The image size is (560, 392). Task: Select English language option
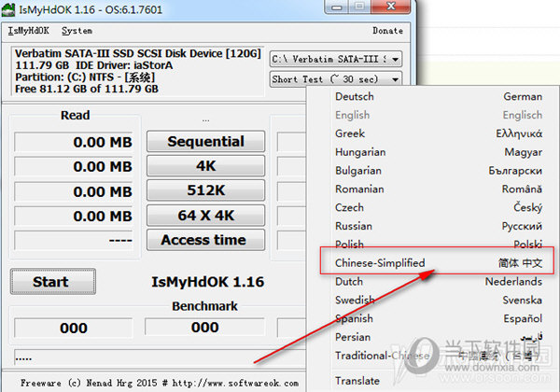coord(439,115)
